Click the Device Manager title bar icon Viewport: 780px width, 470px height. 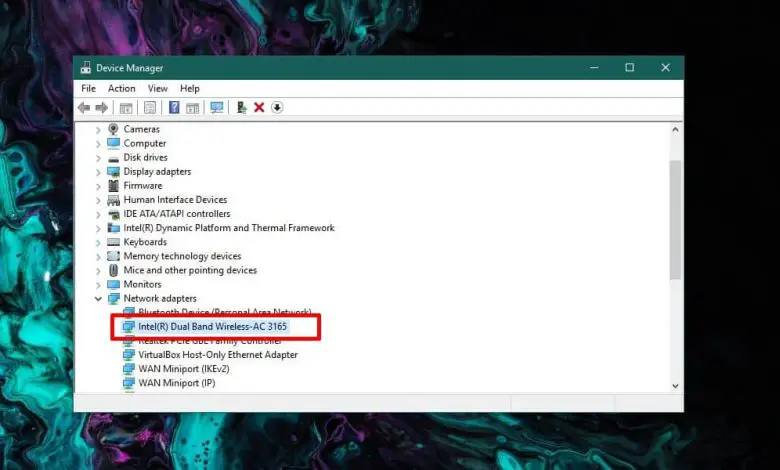[x=86, y=68]
